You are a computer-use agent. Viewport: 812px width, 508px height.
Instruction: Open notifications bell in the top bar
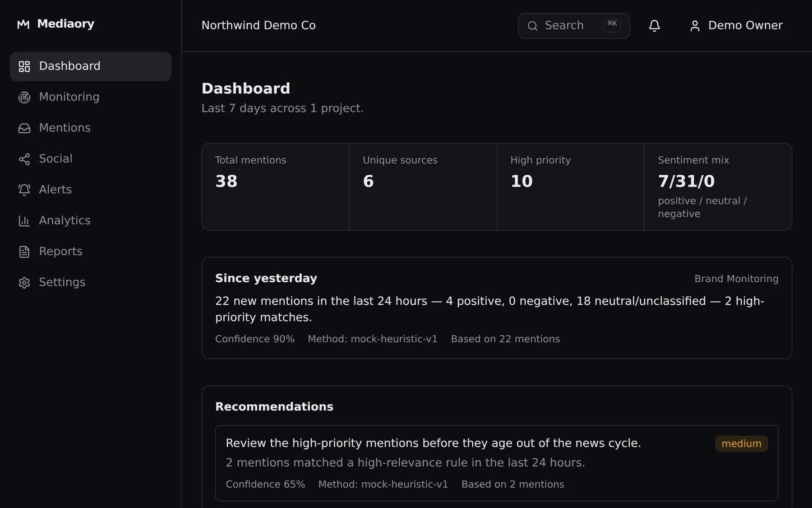point(654,26)
